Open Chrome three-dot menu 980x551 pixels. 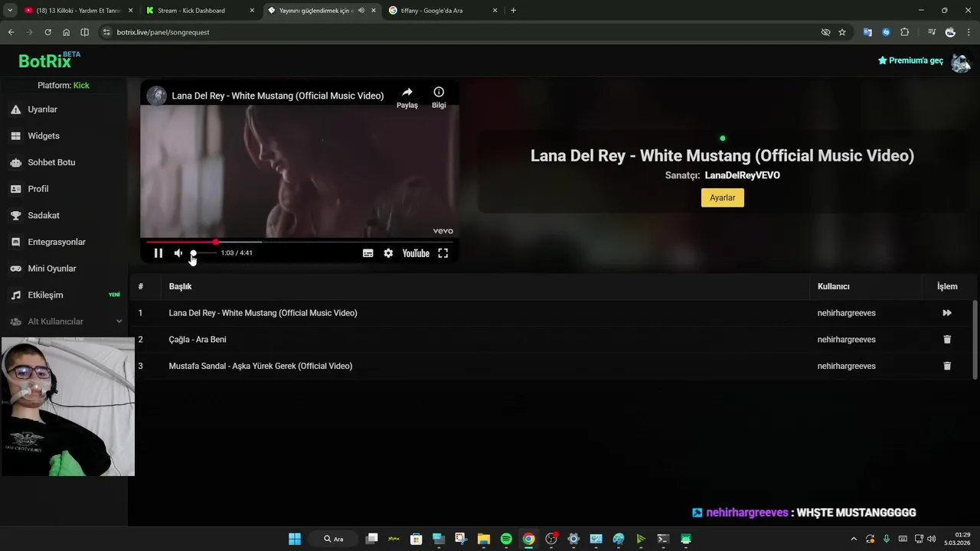click(x=969, y=32)
